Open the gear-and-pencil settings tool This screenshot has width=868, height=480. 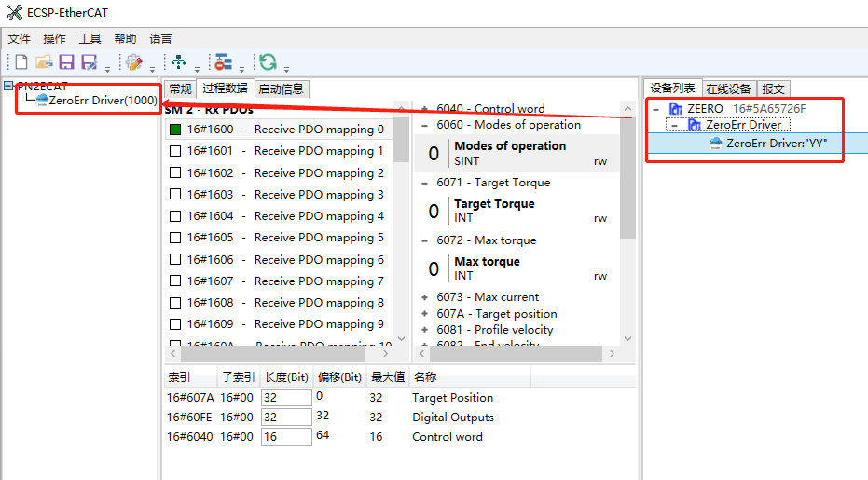pyautogui.click(x=134, y=62)
